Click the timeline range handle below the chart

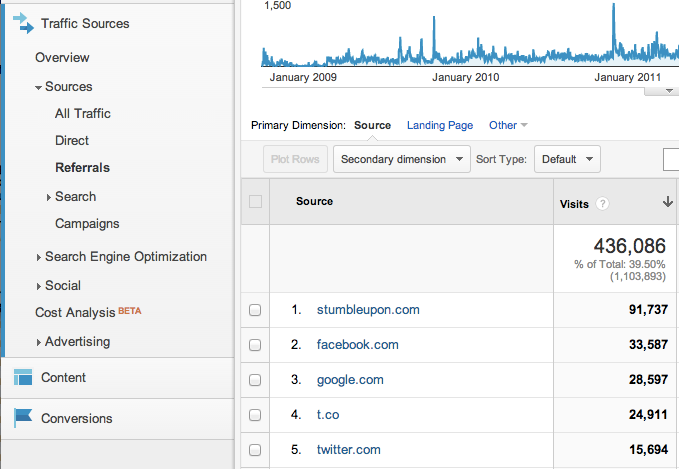click(663, 91)
